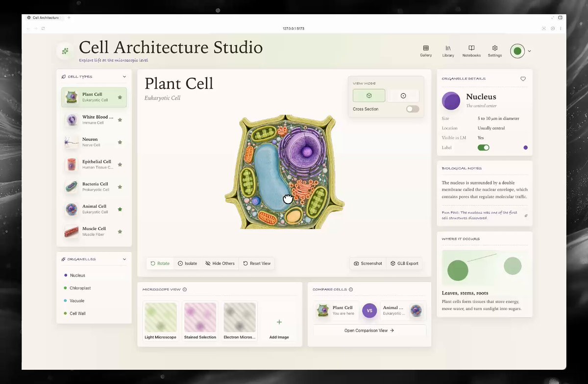Image resolution: width=588 pixels, height=384 pixels.
Task: Toggle favorite star for Plant Cell
Action: coord(120,97)
